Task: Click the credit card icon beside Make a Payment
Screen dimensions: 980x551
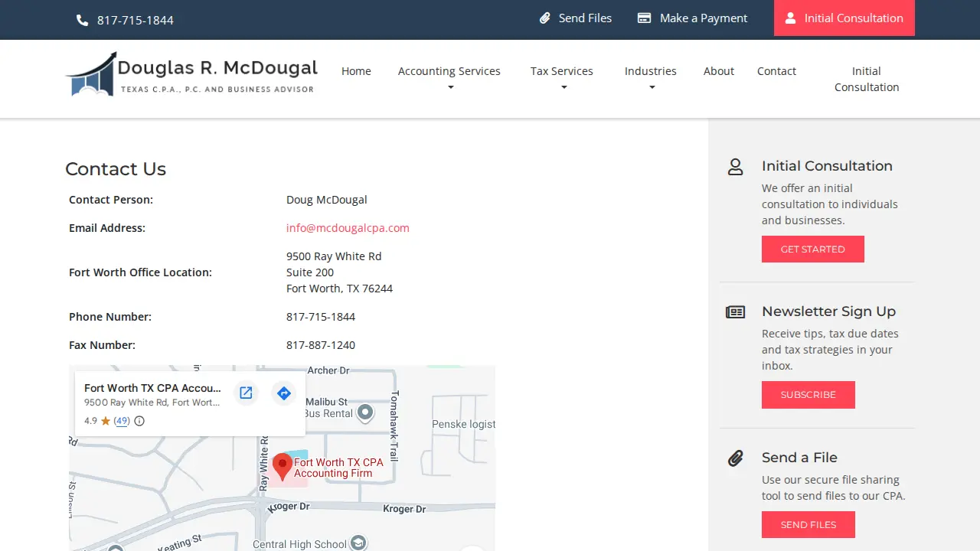Action: [645, 18]
